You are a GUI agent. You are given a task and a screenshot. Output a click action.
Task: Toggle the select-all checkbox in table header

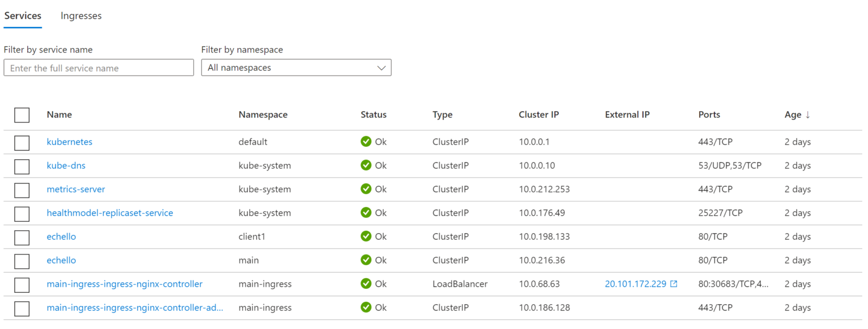tap(22, 115)
